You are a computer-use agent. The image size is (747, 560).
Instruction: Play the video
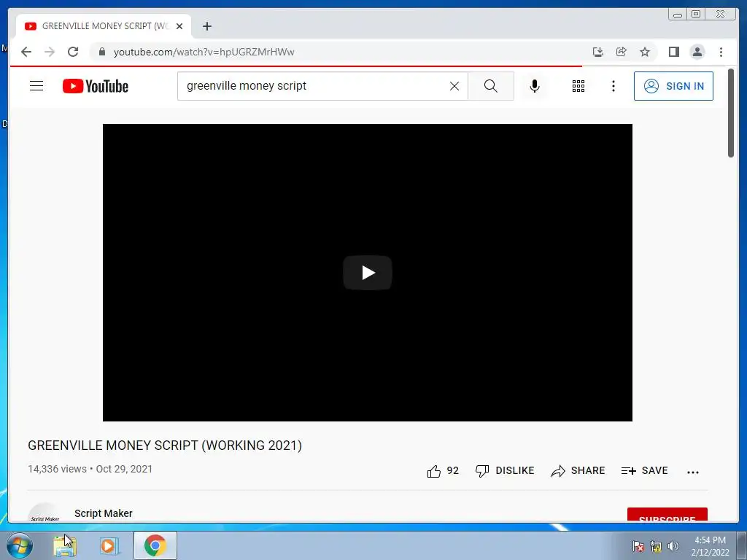368,273
